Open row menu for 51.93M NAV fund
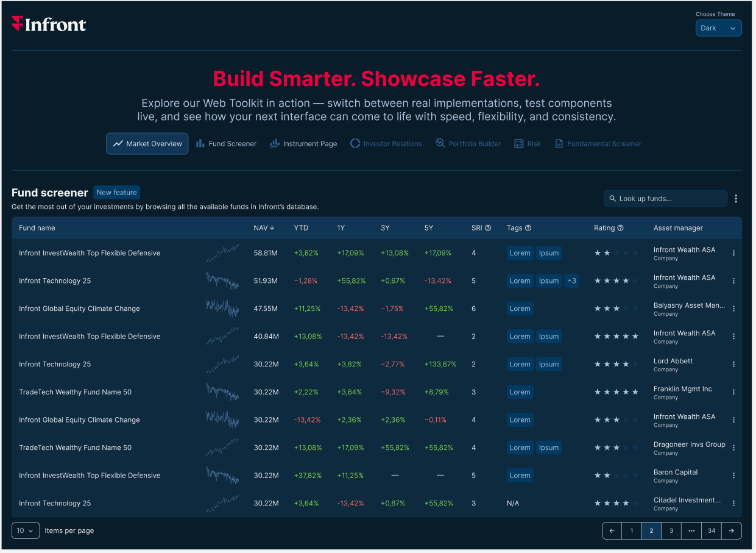This screenshot has height=553, width=756. tap(733, 281)
